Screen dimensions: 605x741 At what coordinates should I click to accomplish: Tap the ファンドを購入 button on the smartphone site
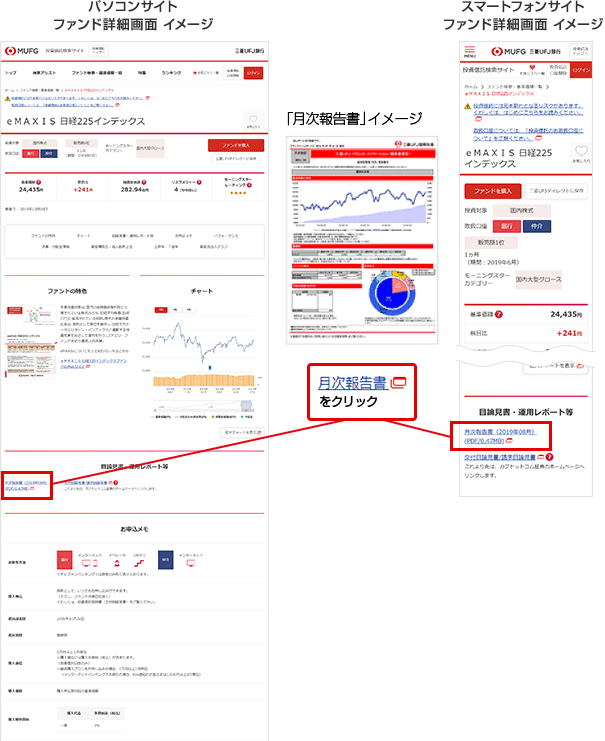pyautogui.click(x=493, y=191)
